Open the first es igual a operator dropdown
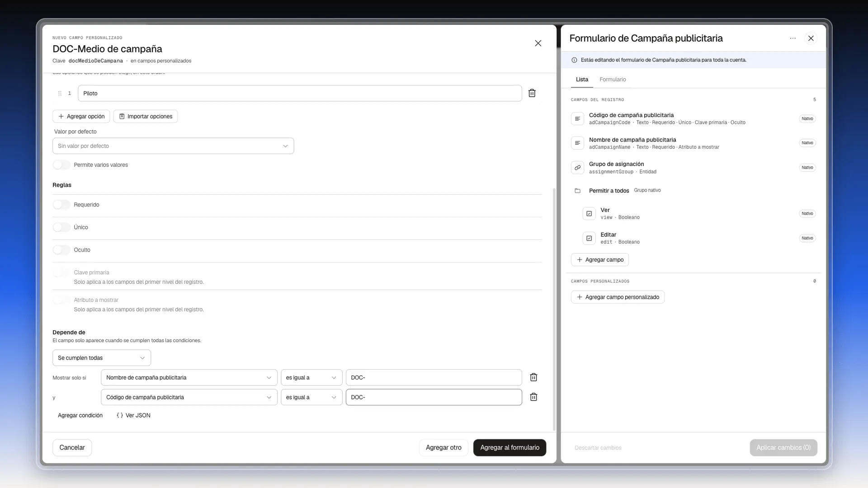This screenshot has width=868, height=488. (311, 378)
